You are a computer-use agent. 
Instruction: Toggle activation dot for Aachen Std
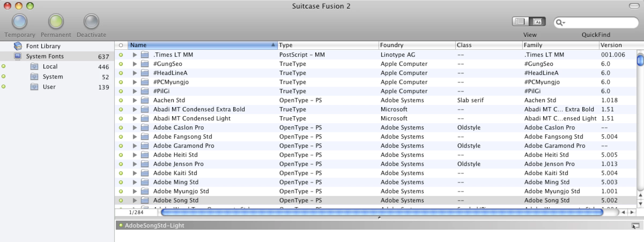pyautogui.click(x=121, y=100)
